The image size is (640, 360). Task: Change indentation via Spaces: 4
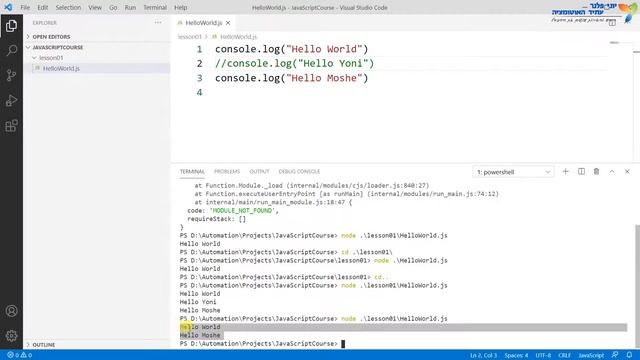[x=516, y=355]
